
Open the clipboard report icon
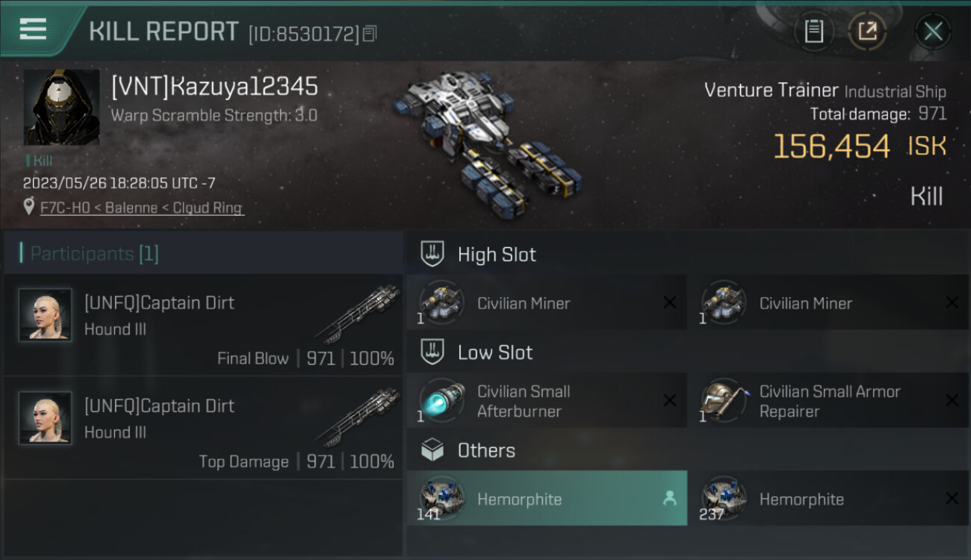[813, 31]
